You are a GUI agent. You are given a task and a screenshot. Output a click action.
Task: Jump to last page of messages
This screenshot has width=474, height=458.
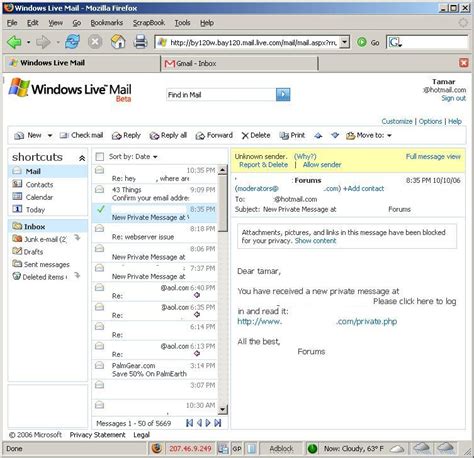218,423
